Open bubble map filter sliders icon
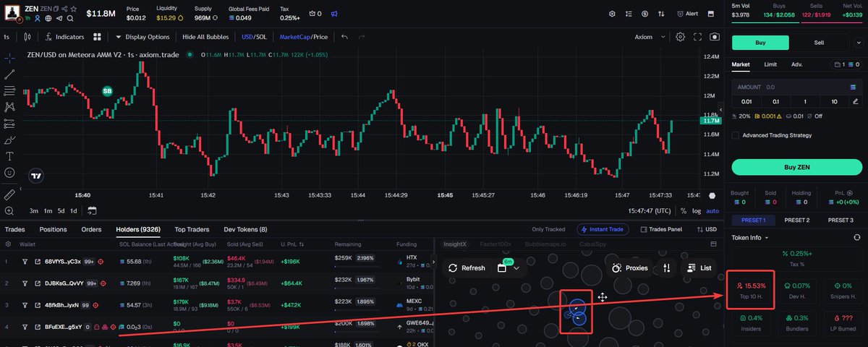 click(667, 267)
